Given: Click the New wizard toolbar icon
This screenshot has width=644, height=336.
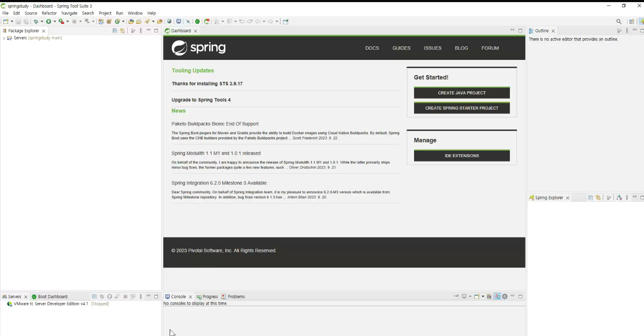Looking at the screenshot, I should point(6,21).
